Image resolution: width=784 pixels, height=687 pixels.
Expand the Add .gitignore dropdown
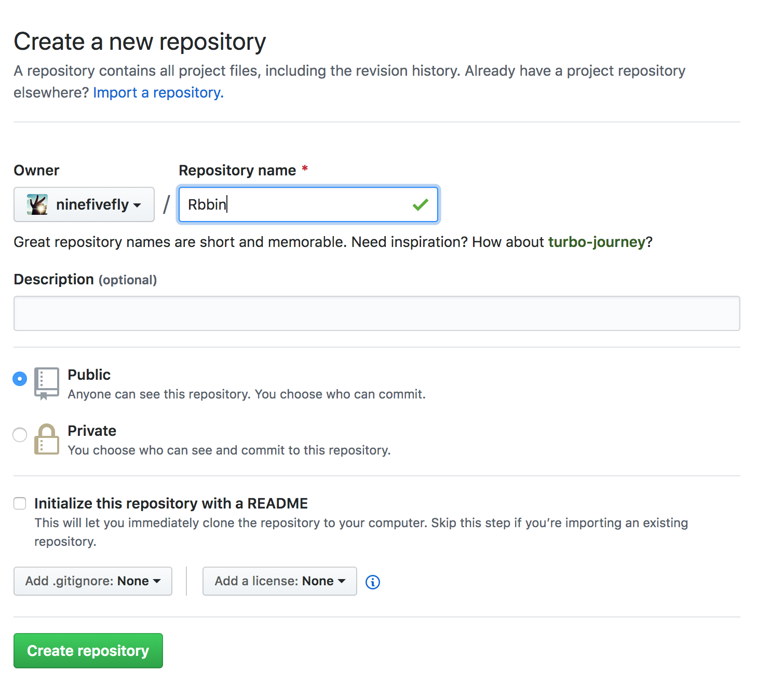(x=92, y=581)
